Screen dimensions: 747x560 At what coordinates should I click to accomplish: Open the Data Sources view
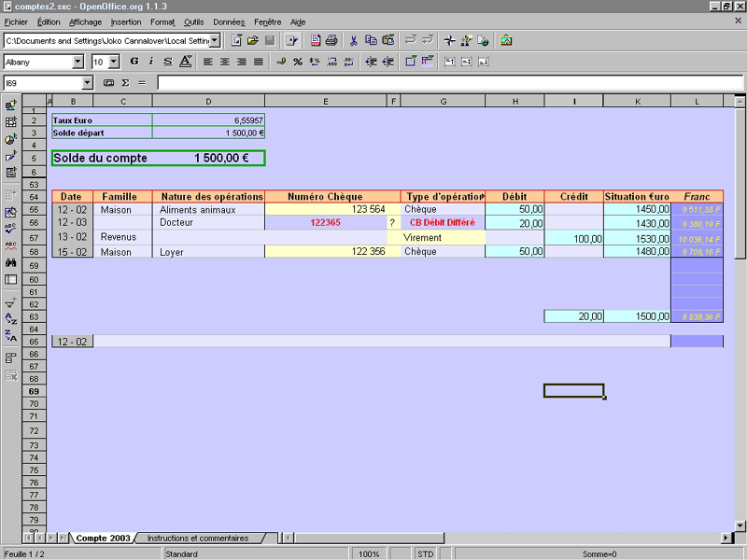11,279
